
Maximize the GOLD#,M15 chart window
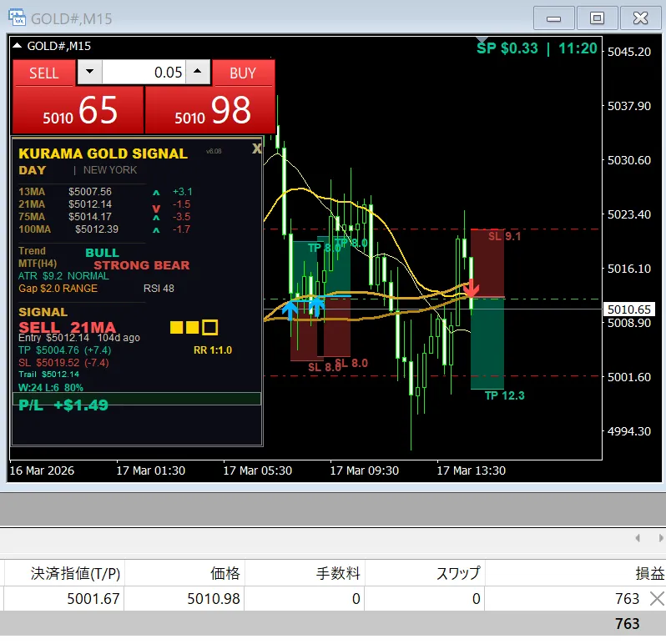[598, 18]
